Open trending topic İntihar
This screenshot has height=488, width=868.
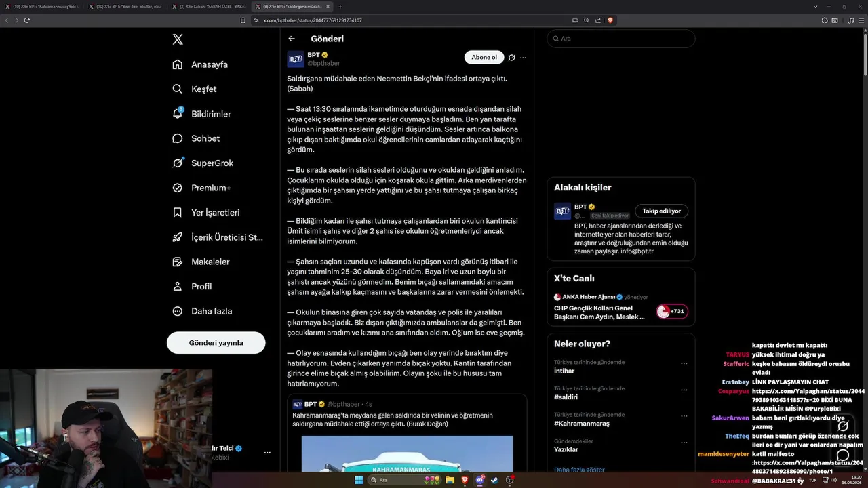coord(566,371)
